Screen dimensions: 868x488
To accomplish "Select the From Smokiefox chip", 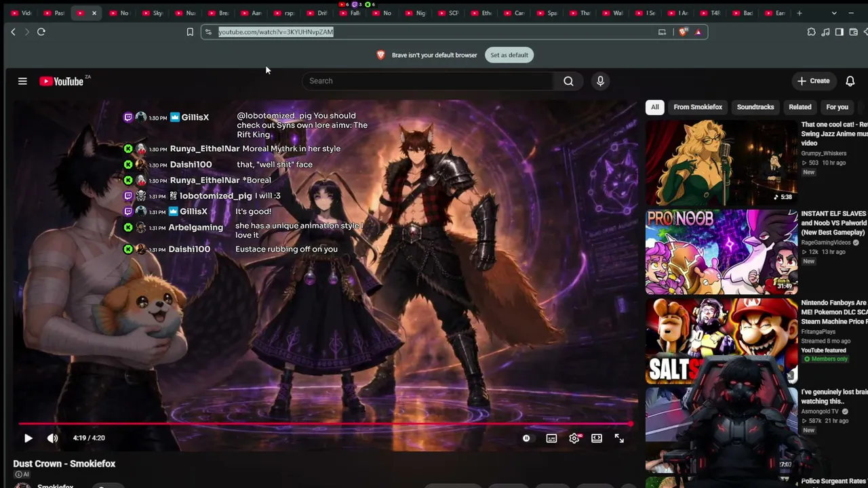I will coord(698,107).
